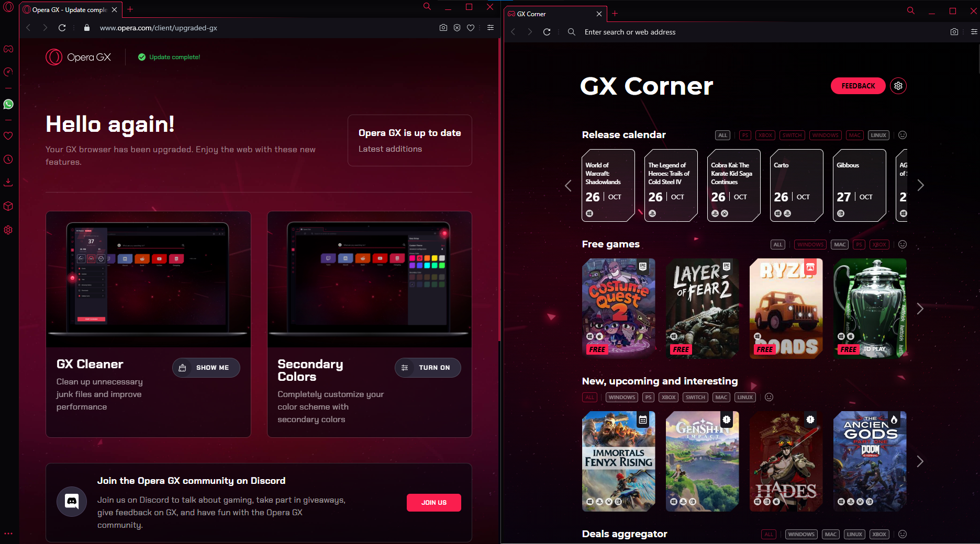Click JOIN US Discord button
Screen dimensions: 980x544
[433, 503]
